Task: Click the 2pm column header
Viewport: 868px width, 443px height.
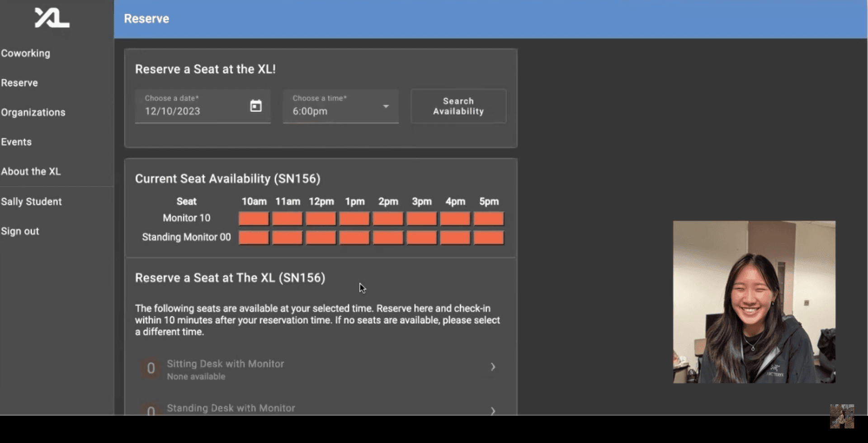Action: pos(388,201)
